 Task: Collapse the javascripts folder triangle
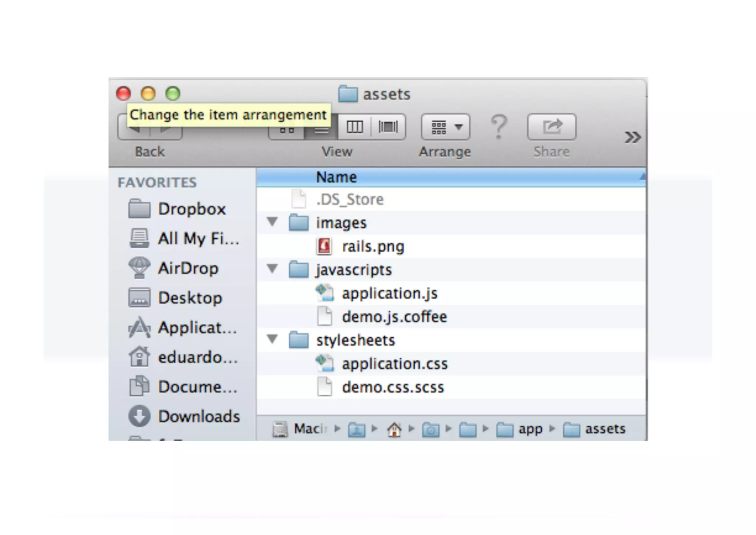272,269
